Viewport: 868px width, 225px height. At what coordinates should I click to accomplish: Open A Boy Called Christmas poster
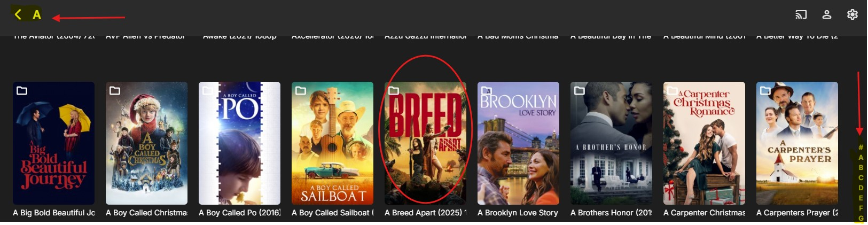click(x=146, y=143)
